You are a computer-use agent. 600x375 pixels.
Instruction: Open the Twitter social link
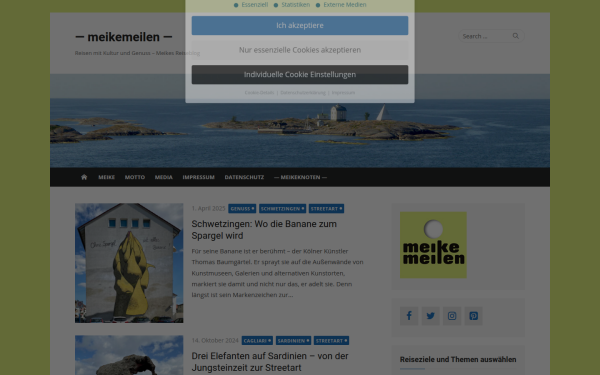pyautogui.click(x=430, y=316)
